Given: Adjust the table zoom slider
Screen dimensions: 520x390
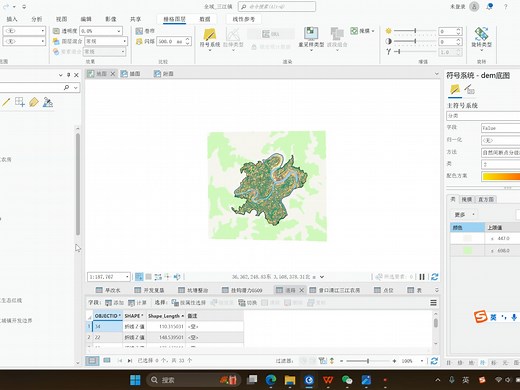Looking at the screenshot, I should tap(368, 361).
